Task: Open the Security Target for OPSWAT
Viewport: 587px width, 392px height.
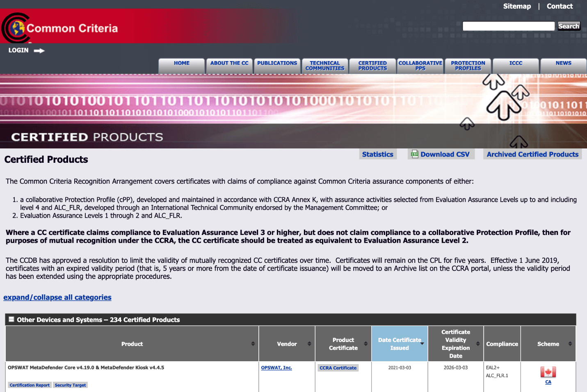Action: click(70, 385)
